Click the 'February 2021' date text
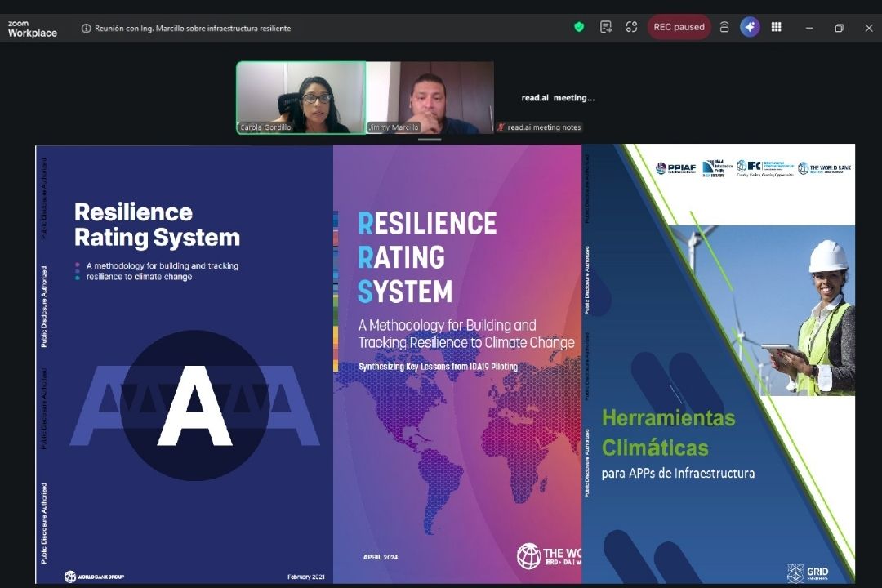882x588 pixels. pyautogui.click(x=306, y=577)
